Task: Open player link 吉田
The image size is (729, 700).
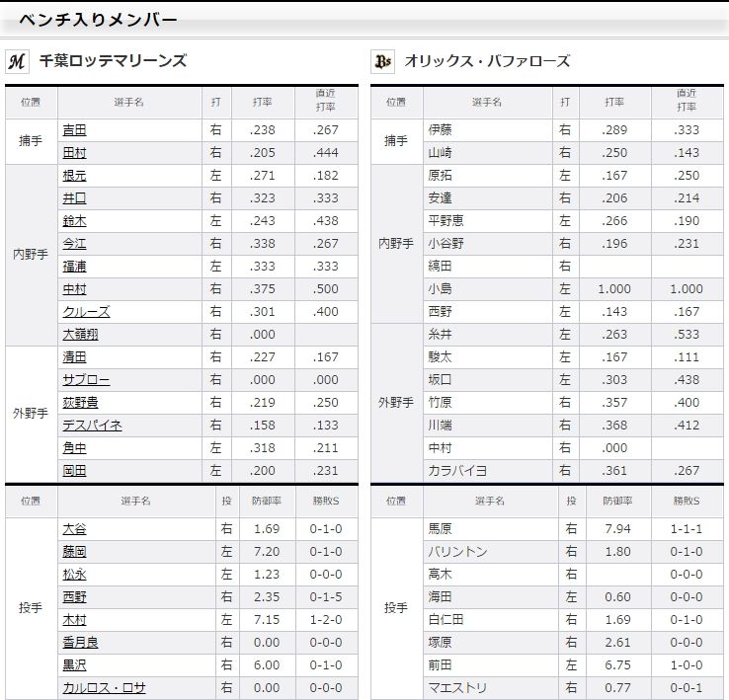Action: (74, 130)
